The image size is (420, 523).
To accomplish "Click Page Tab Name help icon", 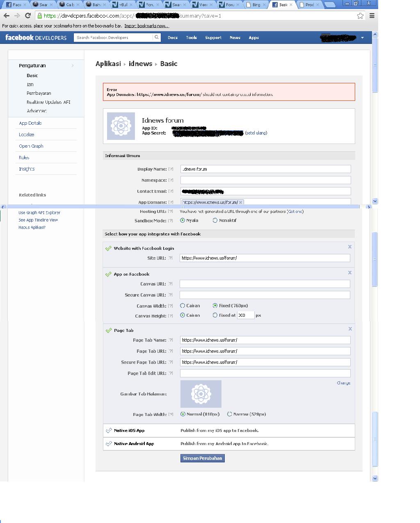I will tap(171, 340).
